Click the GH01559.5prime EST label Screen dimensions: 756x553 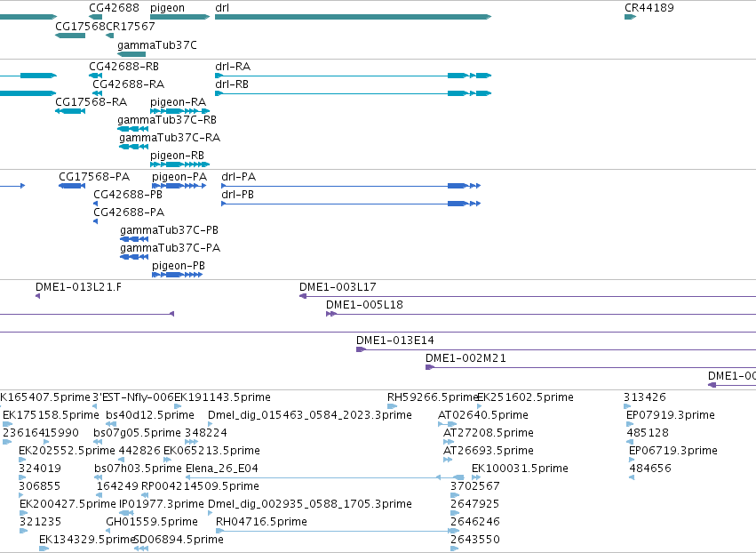coord(152,522)
